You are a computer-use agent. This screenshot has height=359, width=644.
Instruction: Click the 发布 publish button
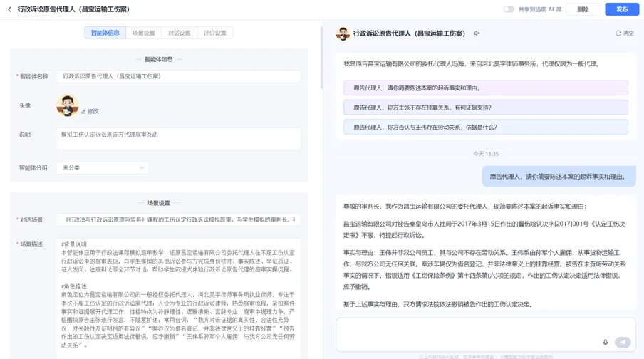click(x=622, y=9)
